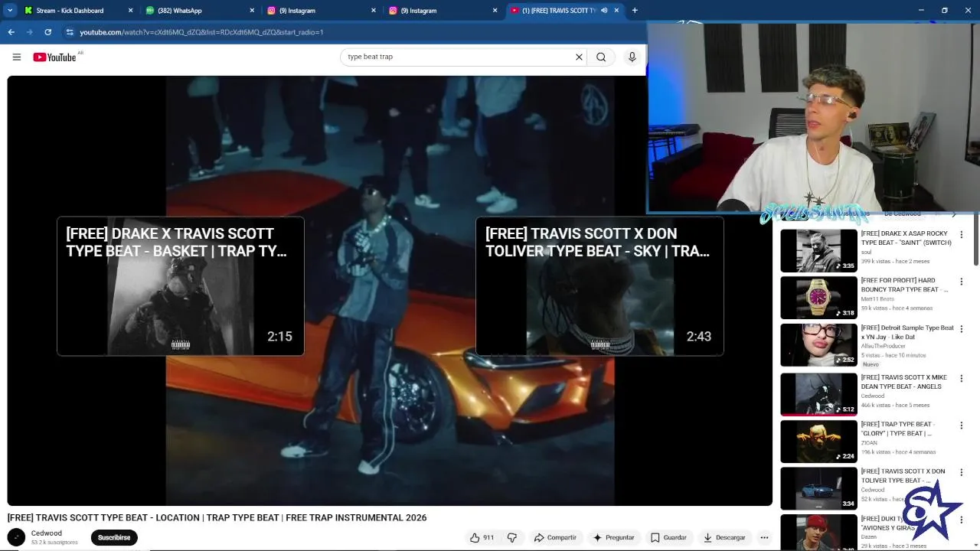980x551 pixels.
Task: Open a new browser tab
Action: (635, 10)
